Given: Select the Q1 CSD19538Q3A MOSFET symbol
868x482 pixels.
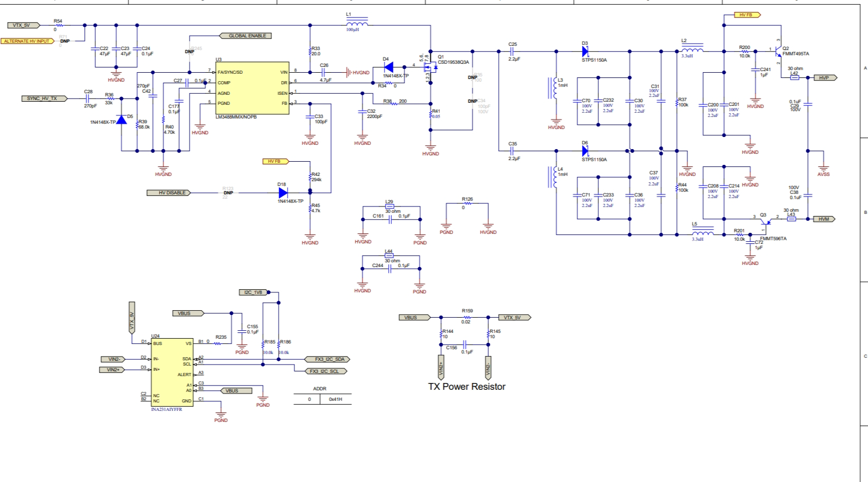Looking at the screenshot, I should pos(431,67).
